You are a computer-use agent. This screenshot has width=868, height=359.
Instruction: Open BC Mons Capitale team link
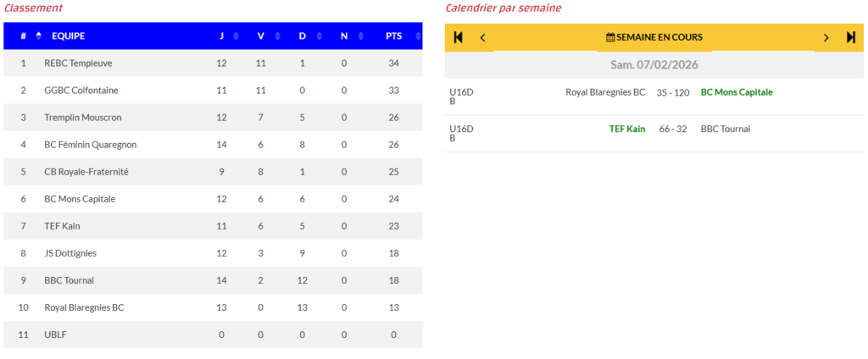pos(737,92)
